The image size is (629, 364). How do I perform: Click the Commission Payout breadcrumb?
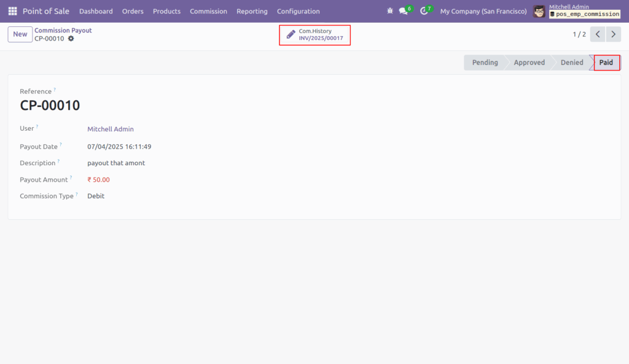63,29
